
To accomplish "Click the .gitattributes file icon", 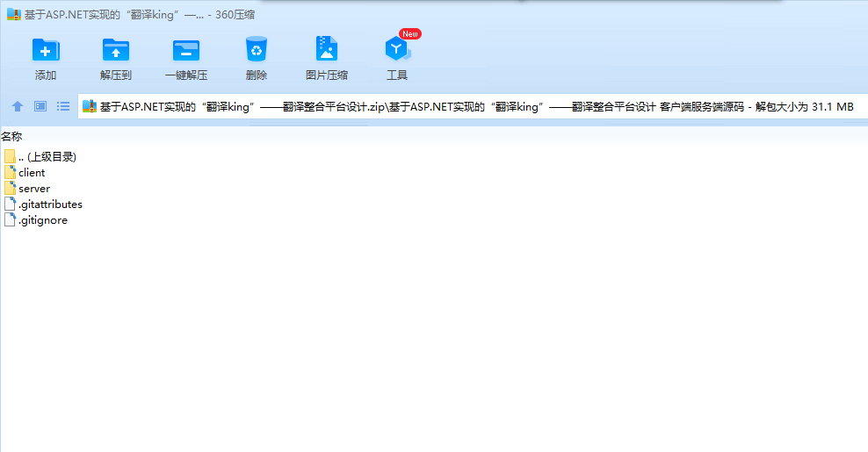I will pyautogui.click(x=10, y=204).
